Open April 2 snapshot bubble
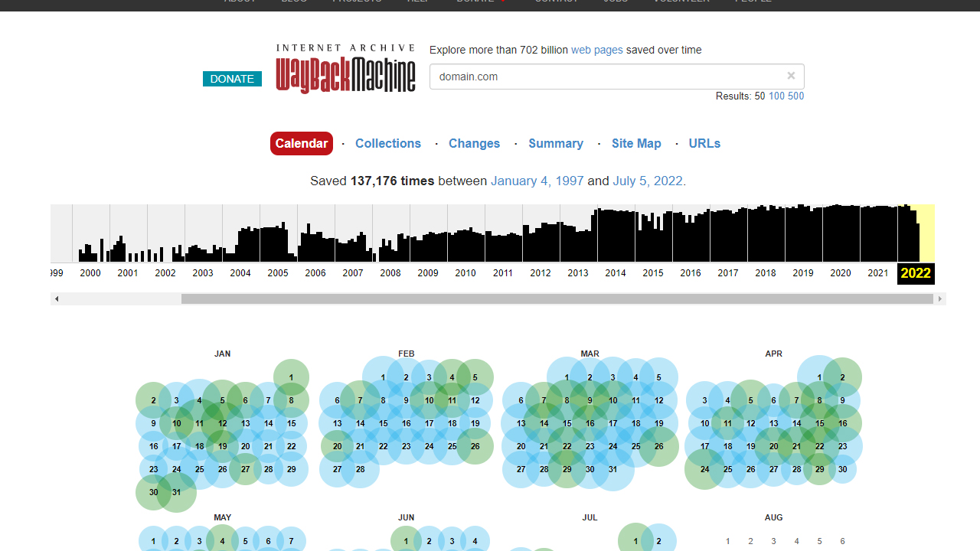The width and height of the screenshot is (980, 551). click(x=842, y=377)
